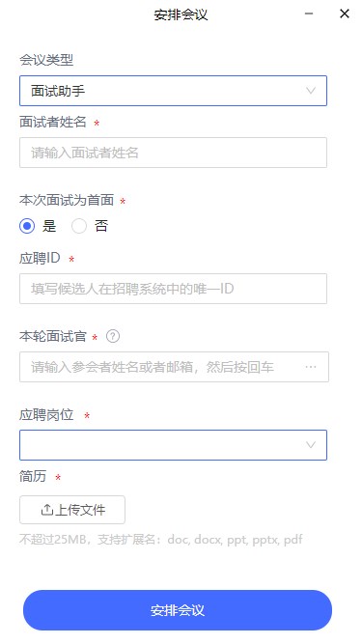
Task: Click the chevron arrow in 会议类型 dropdown
Action: (311, 91)
